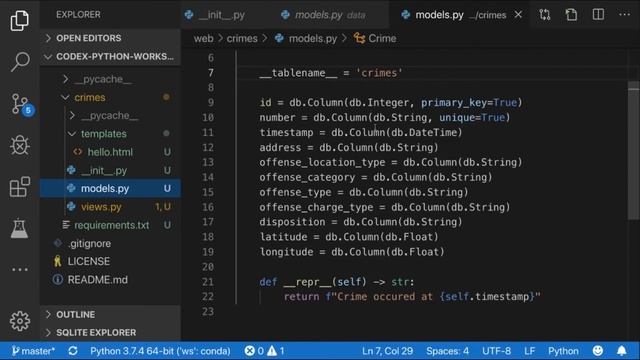
Task: Open the errors and warnings indicator
Action: (264, 351)
